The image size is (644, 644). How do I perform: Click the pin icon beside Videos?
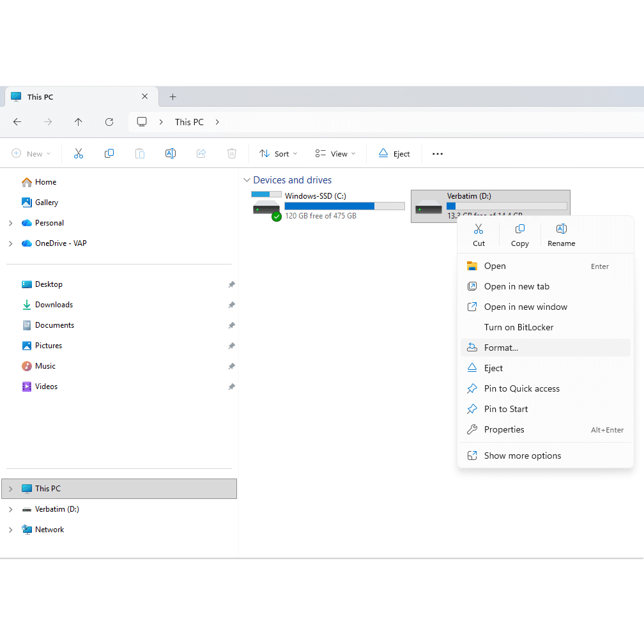click(x=232, y=387)
